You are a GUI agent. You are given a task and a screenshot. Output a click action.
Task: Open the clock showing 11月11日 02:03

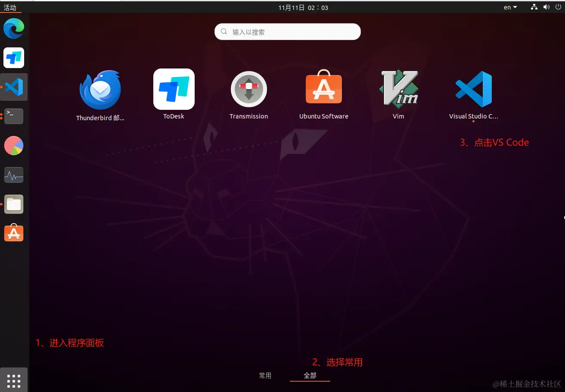(303, 7)
